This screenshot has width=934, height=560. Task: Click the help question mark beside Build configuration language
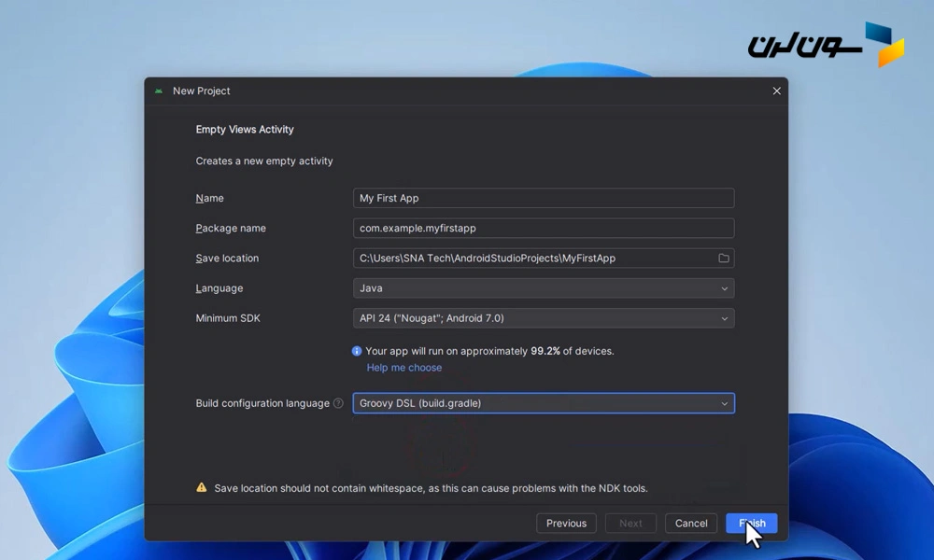[338, 404]
